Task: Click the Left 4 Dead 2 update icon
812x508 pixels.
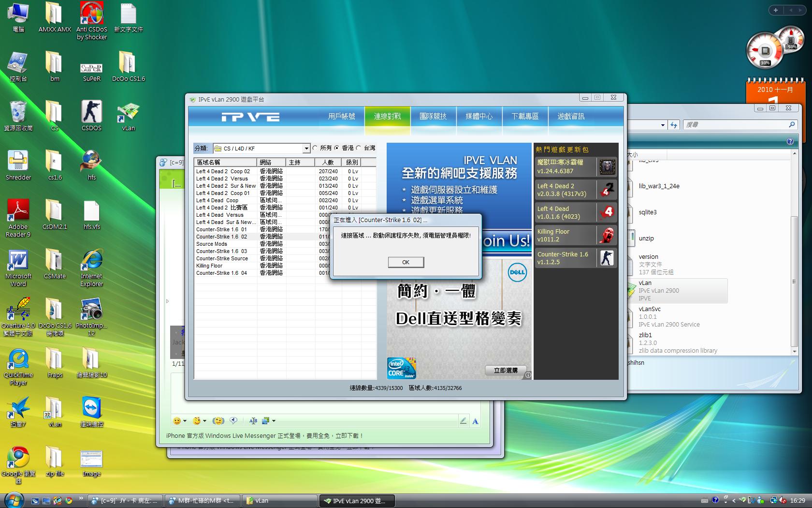Action: click(x=607, y=190)
